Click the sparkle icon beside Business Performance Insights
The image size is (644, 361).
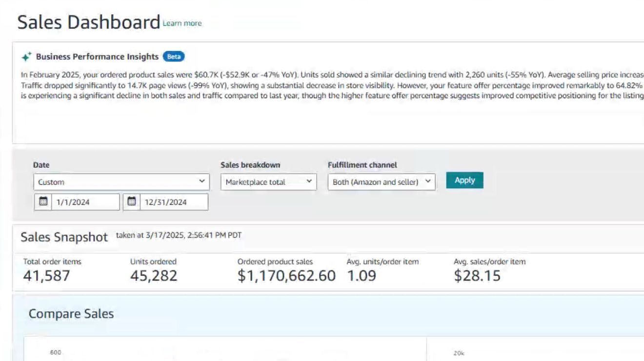pyautogui.click(x=26, y=57)
